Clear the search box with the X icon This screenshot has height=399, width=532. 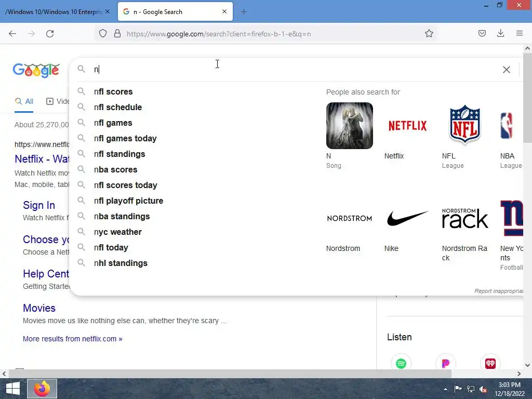506,70
